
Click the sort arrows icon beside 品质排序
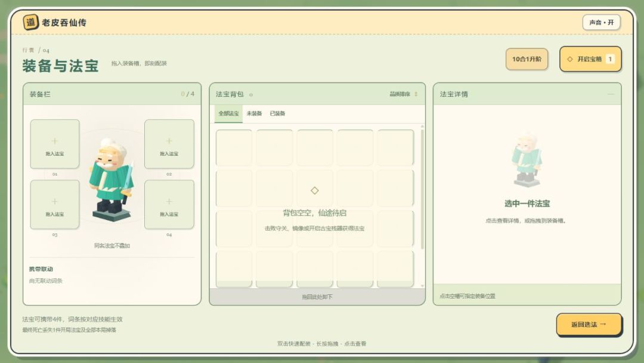pos(416,94)
